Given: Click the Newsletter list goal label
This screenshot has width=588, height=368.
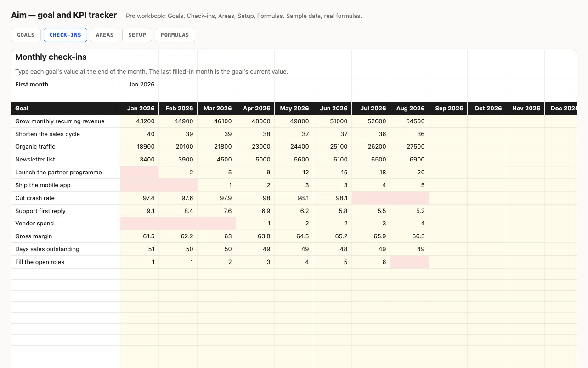Looking at the screenshot, I should (x=66, y=160).
